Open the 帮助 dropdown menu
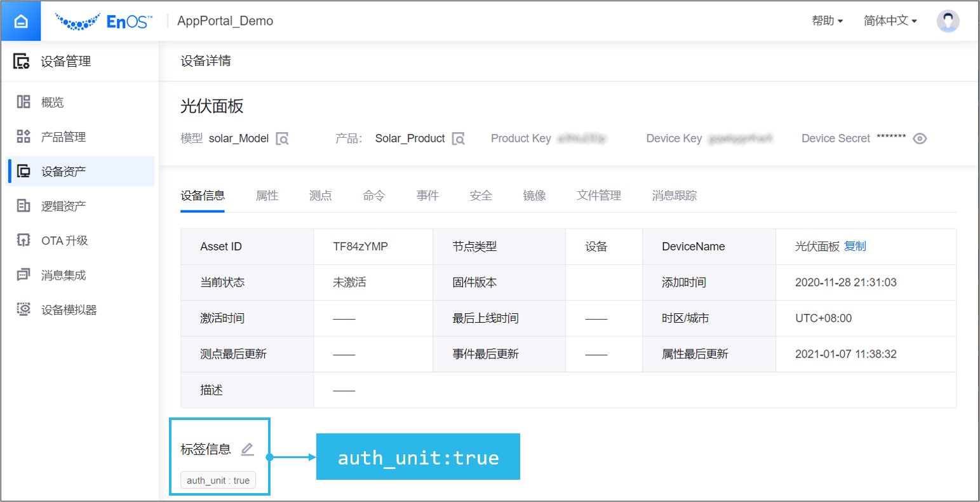This screenshot has height=502, width=980. pyautogui.click(x=826, y=20)
